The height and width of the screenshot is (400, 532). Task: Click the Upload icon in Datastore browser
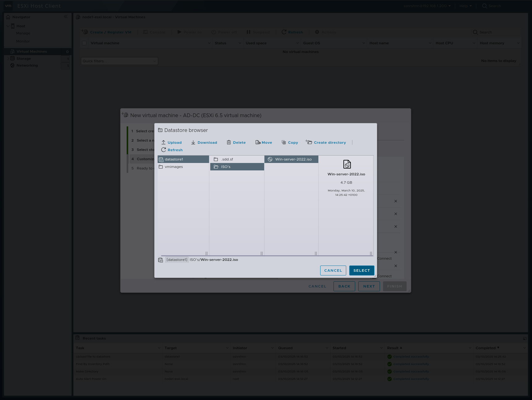coord(163,142)
